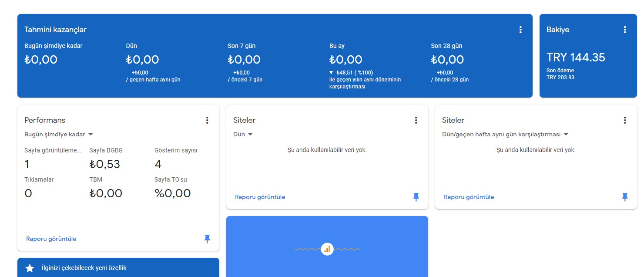Click the TRY 144.35 balance amount

tap(576, 57)
